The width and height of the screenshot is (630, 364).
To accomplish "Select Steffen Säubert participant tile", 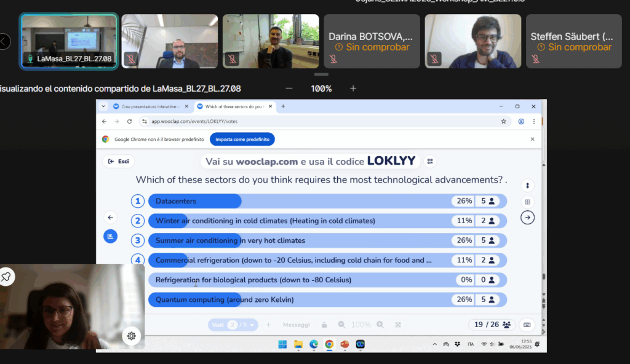I will [x=574, y=41].
